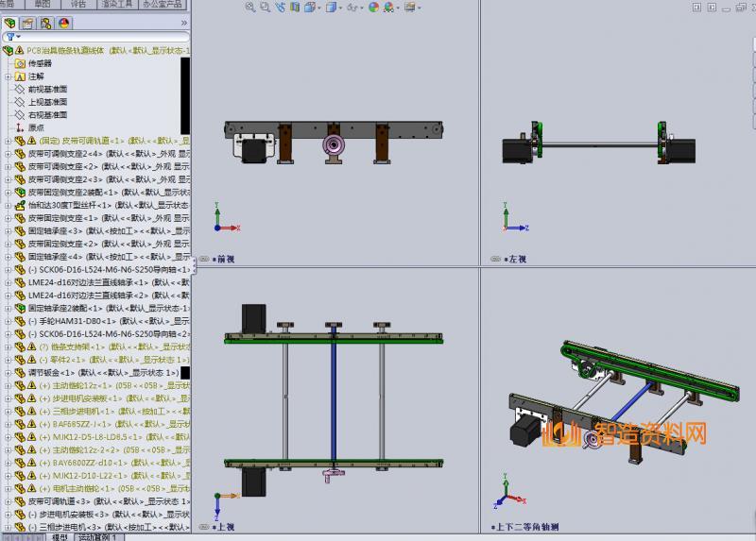Switch to the PropertyManager tab icon

click(27, 23)
